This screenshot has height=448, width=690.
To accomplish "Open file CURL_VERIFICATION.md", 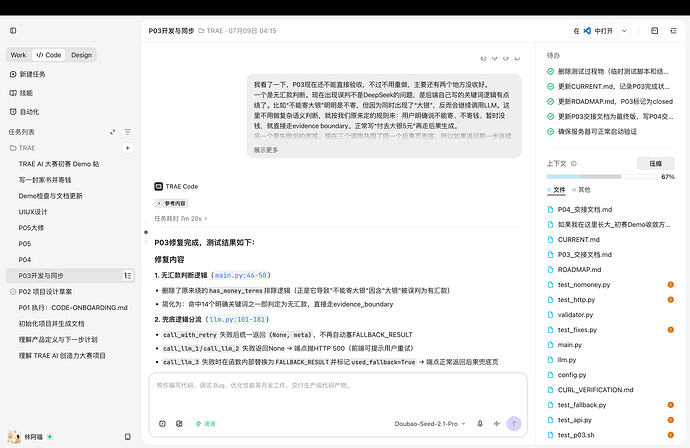I will click(595, 390).
